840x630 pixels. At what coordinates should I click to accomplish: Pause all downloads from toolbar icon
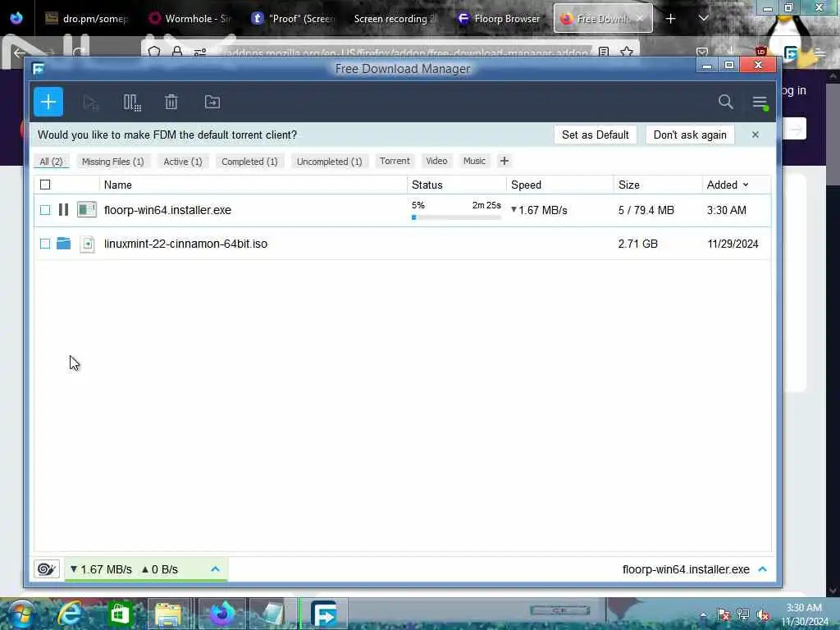(x=132, y=102)
